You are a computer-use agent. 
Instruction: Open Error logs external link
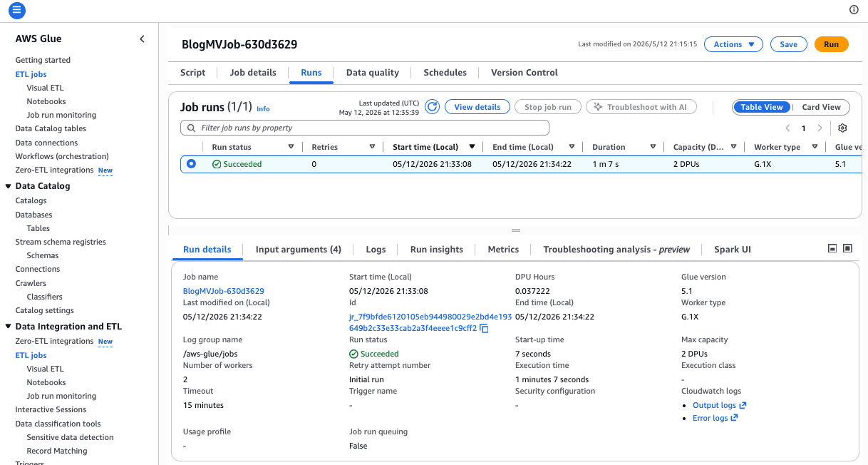(715, 418)
